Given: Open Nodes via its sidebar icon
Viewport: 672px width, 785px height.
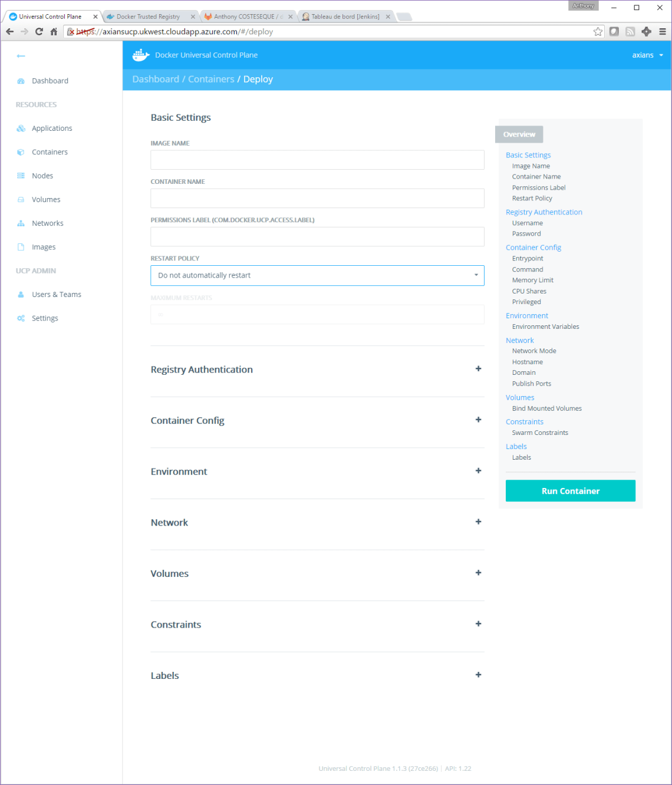Looking at the screenshot, I should (21, 176).
